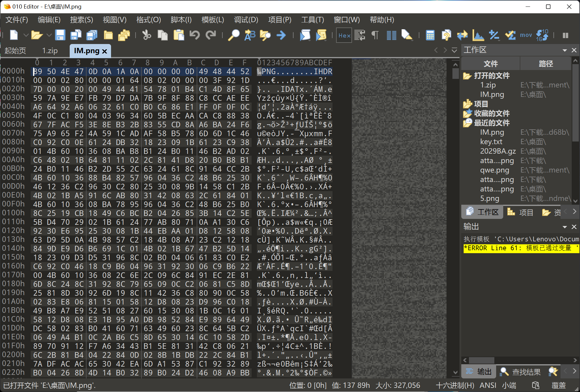This screenshot has height=392, width=580.
Task: Click the pause icon in toolbar
Action: pos(566,35)
